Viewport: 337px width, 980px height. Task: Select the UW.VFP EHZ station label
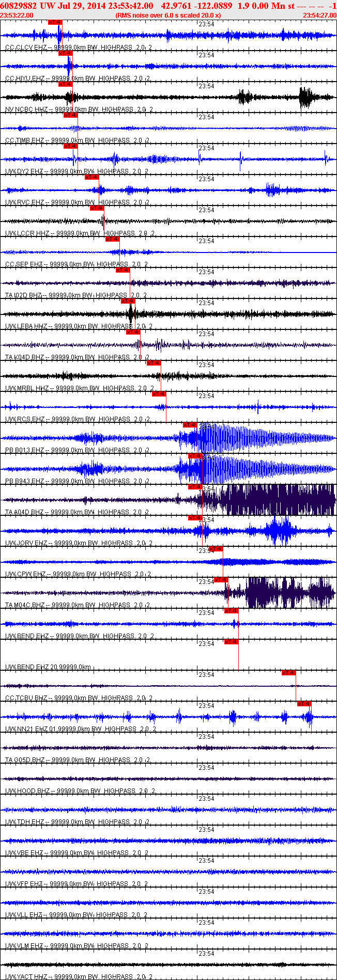coord(77,884)
